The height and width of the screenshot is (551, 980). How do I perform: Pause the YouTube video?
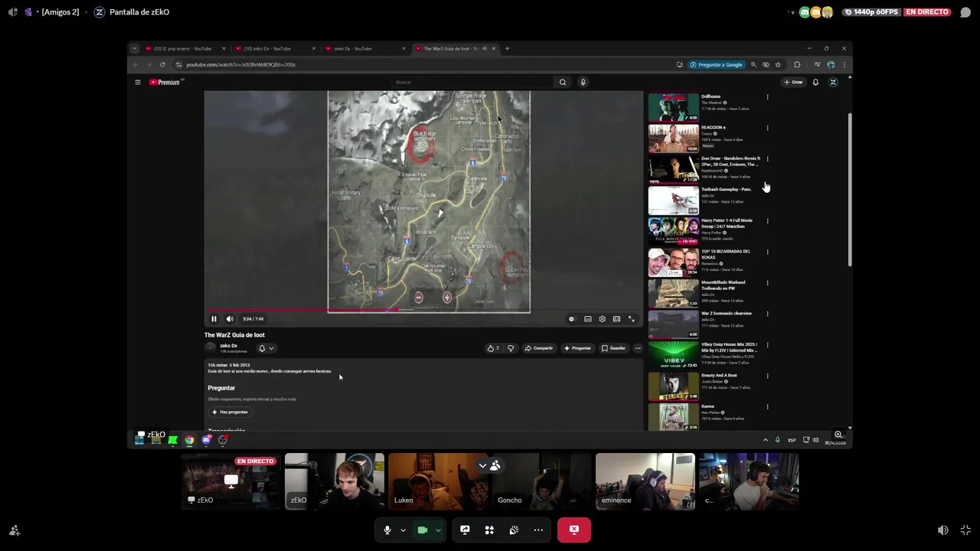214,319
